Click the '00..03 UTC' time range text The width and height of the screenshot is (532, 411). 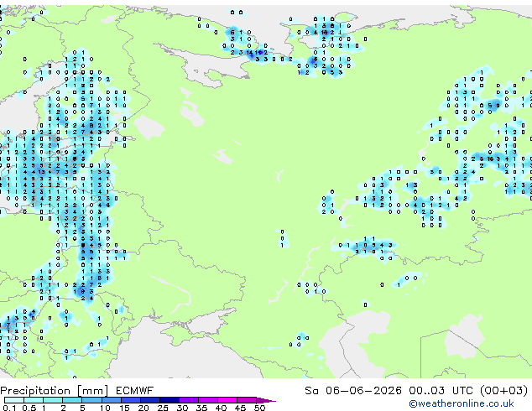coord(441,391)
